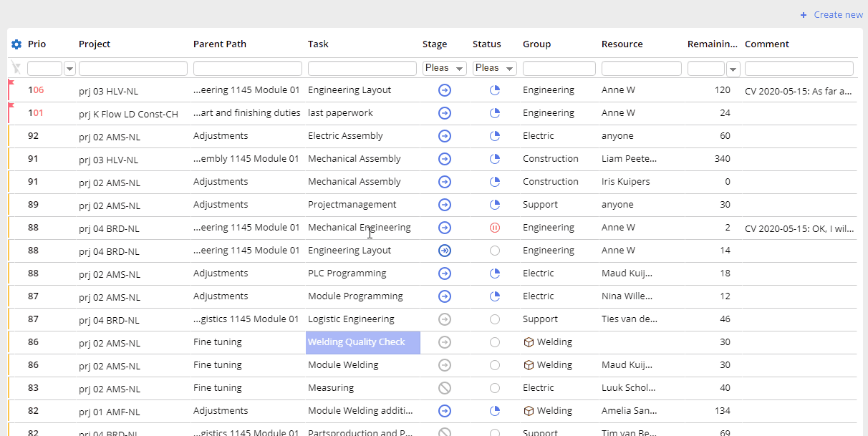The height and width of the screenshot is (436, 868).
Task: Click the clear filters funnel icon
Action: [x=16, y=68]
